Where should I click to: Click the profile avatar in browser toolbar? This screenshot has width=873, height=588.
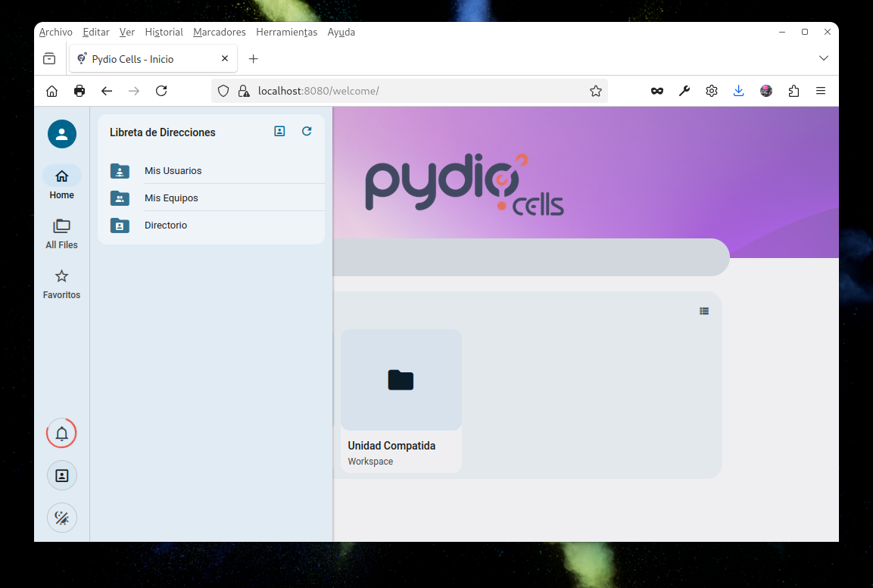tap(766, 91)
